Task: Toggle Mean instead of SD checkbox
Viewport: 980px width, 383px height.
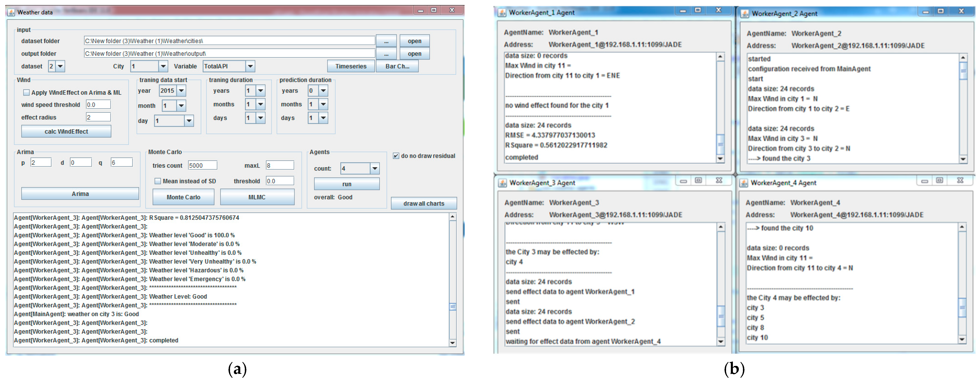Action: click(x=158, y=181)
